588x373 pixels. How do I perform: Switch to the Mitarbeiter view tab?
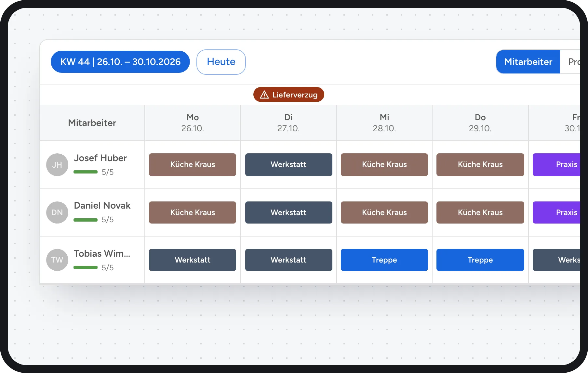click(x=528, y=62)
